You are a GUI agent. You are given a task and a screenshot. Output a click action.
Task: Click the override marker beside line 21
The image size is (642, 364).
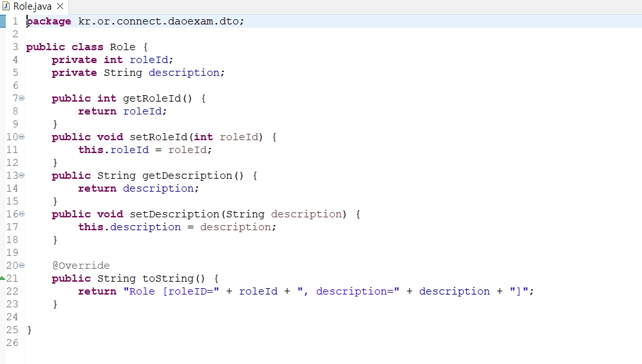click(x=3, y=278)
